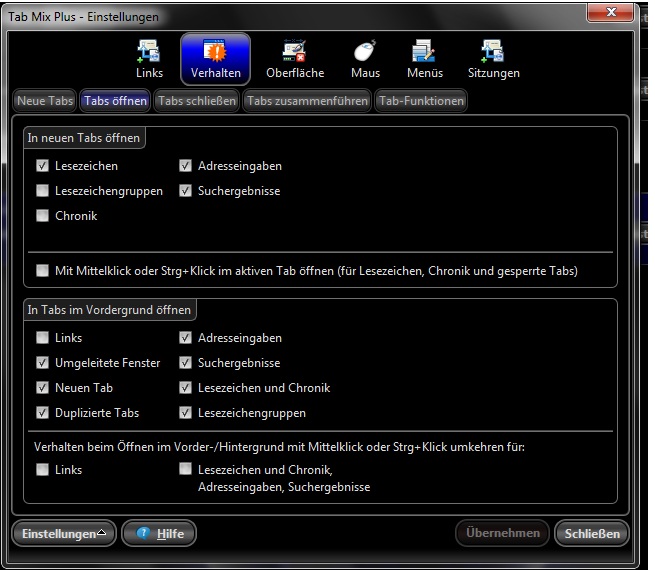Screen dimensions: 655x570
Task: Open the Einstellungen dropdown button
Action: coord(64,533)
